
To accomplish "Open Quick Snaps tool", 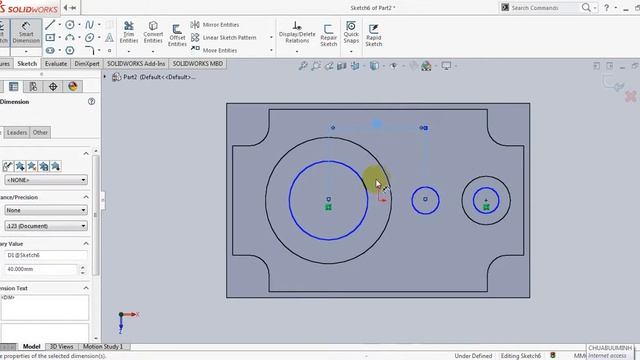I will [x=351, y=32].
